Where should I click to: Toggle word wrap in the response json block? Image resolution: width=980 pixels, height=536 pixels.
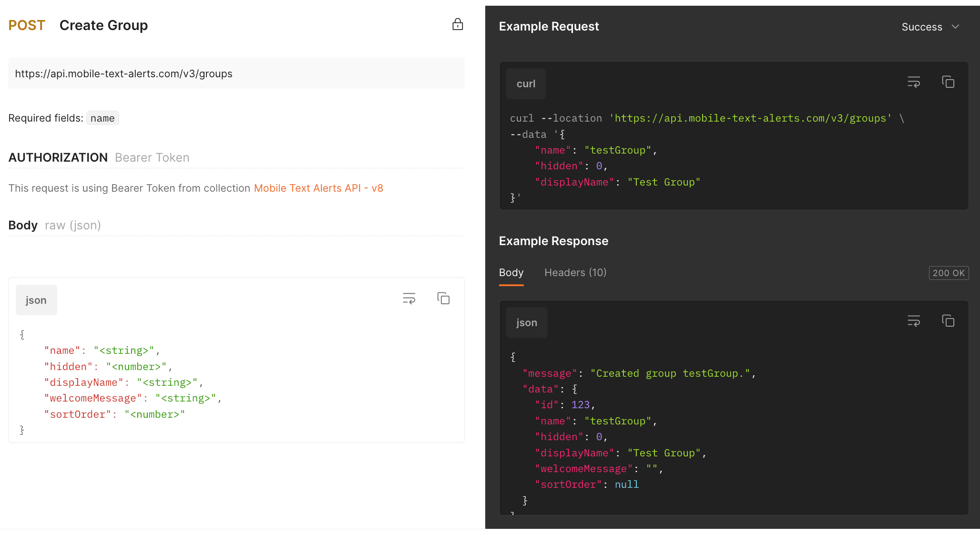coord(914,321)
